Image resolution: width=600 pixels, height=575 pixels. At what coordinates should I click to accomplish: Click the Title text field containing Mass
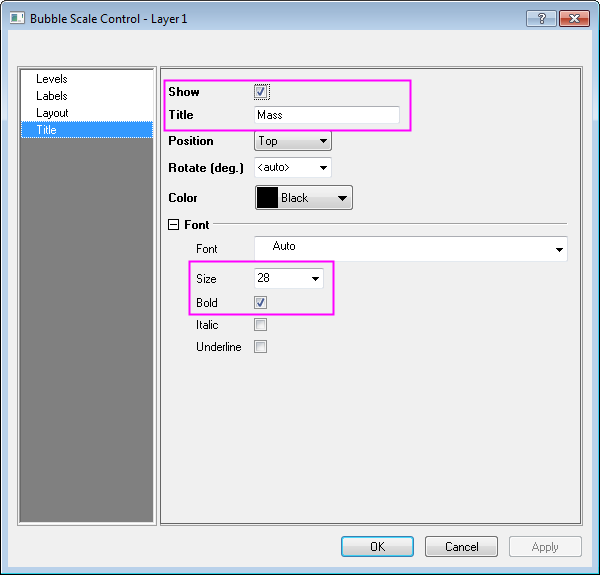pos(326,115)
